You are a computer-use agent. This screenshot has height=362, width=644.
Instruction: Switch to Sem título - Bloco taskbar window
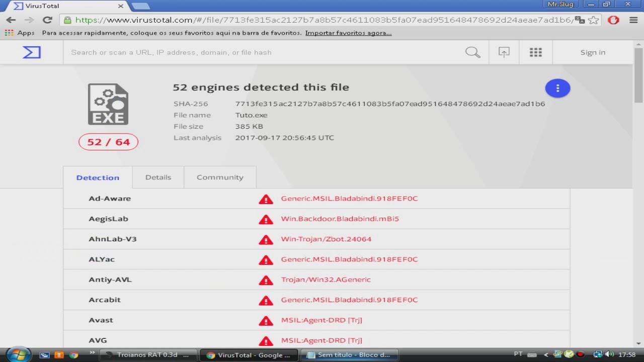coord(349,355)
